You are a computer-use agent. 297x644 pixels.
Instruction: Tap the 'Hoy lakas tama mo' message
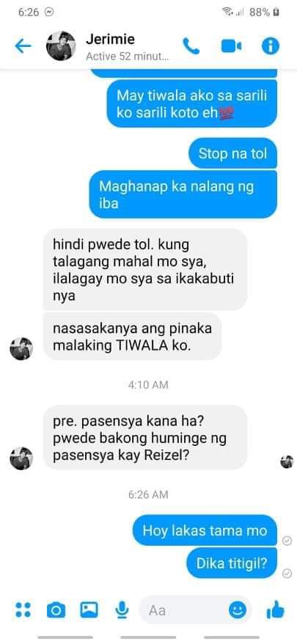click(205, 530)
